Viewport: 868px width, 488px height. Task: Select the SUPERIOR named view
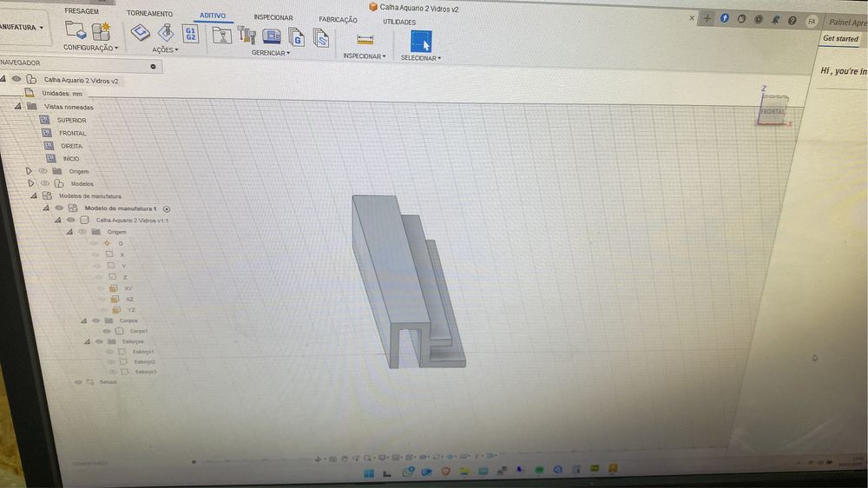(x=71, y=120)
